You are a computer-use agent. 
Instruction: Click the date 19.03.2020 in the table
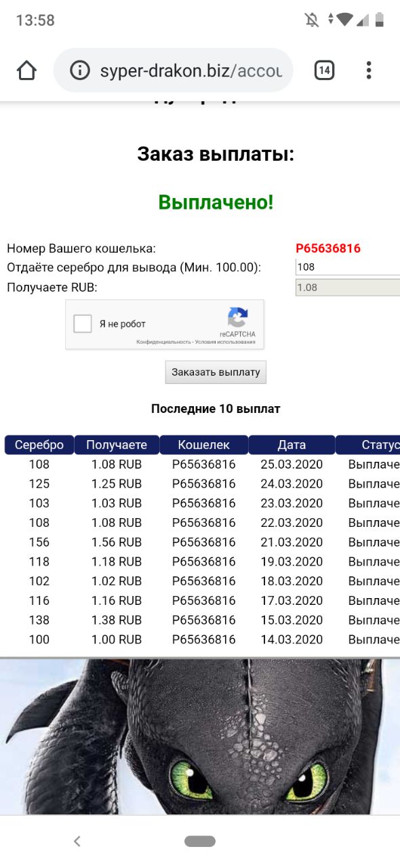[x=292, y=561]
